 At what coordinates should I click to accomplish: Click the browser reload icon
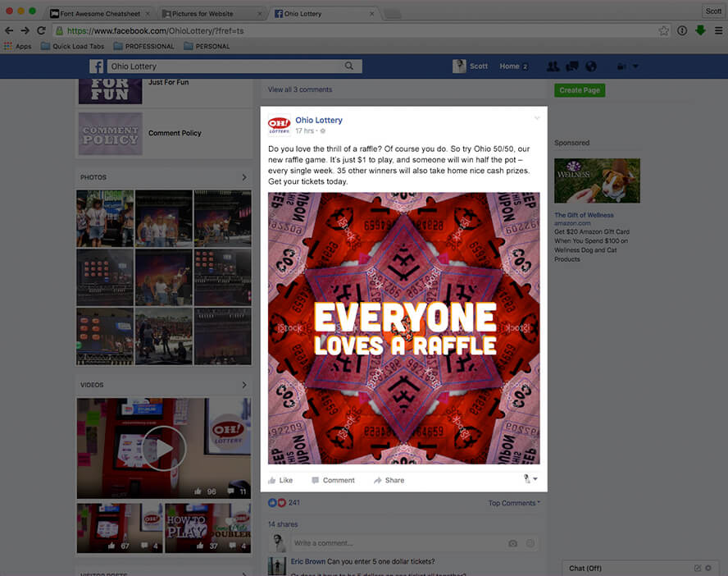(41, 30)
